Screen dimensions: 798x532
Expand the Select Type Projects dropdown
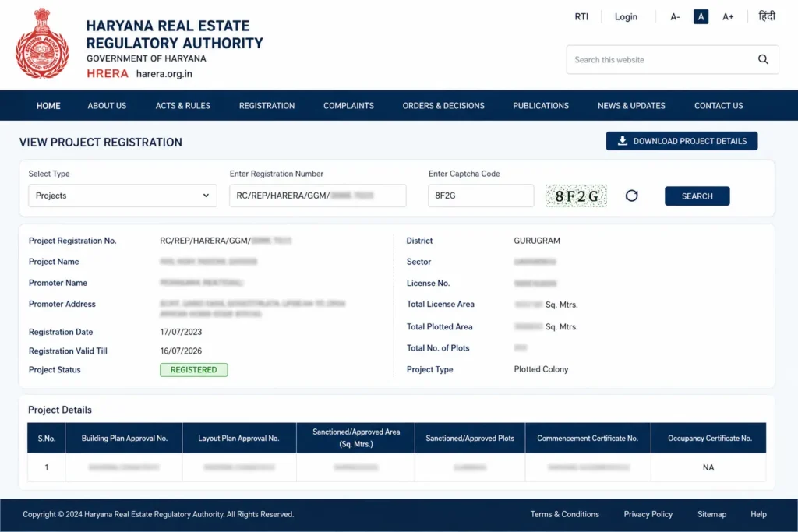click(122, 196)
